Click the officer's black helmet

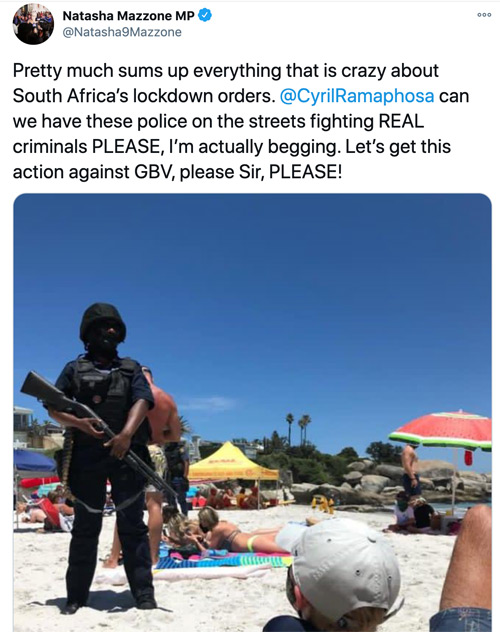[103, 322]
